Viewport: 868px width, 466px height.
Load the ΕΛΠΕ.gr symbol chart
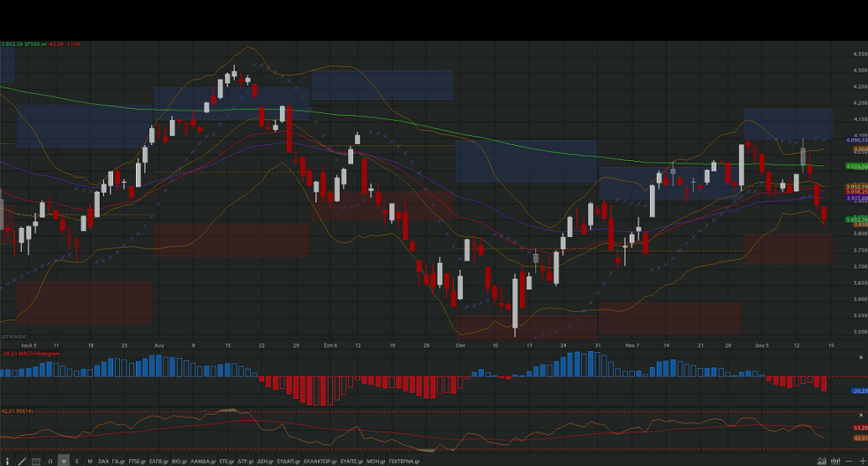point(159,461)
